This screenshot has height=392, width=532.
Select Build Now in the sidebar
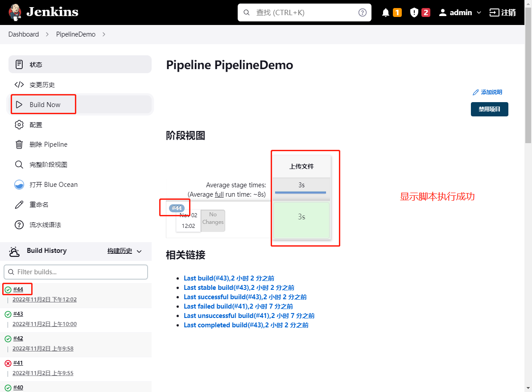click(45, 104)
